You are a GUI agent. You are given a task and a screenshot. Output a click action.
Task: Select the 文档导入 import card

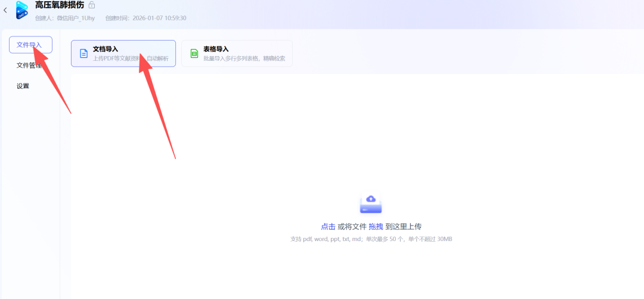point(123,54)
